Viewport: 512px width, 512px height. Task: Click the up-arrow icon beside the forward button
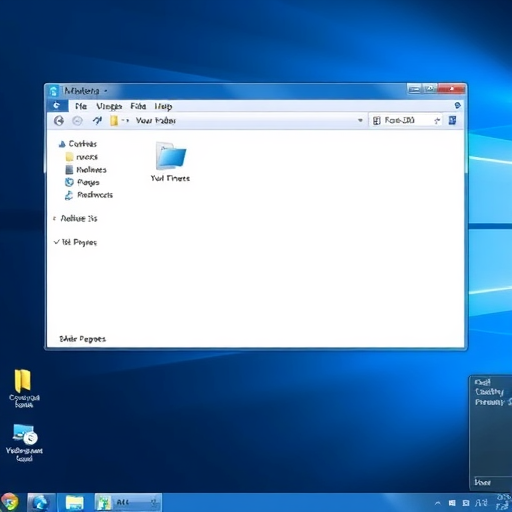click(97, 120)
